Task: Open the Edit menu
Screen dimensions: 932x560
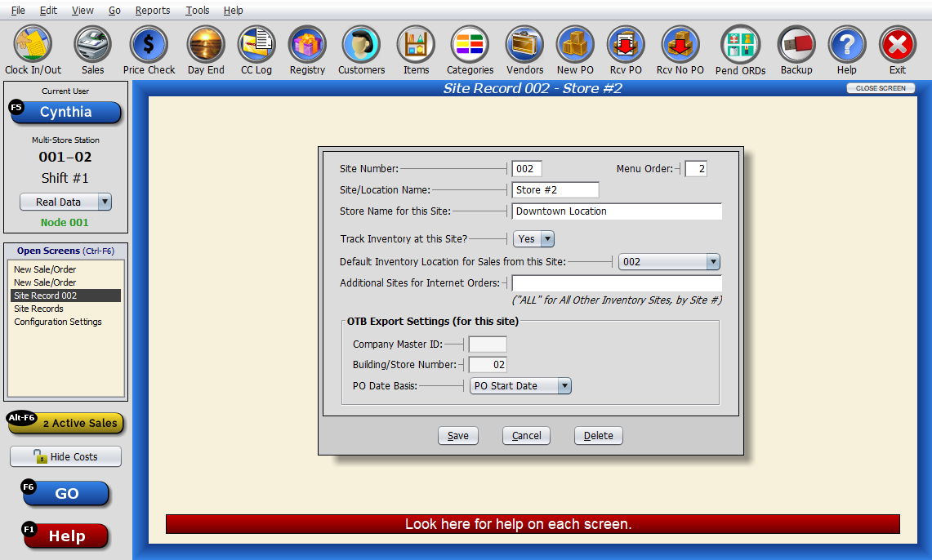Action: click(48, 10)
